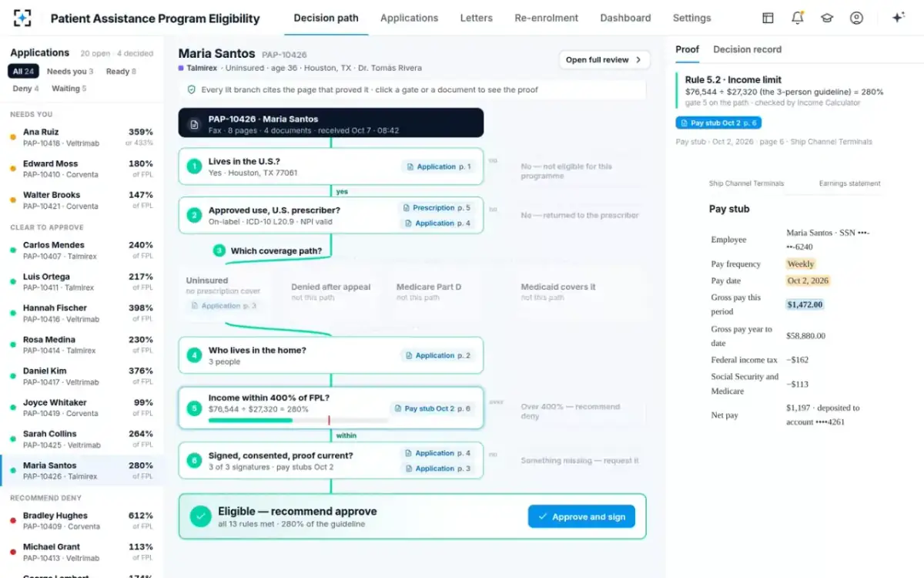Image resolution: width=924 pixels, height=578 pixels.
Task: Click the income FPL progress bar
Action: [298, 421]
